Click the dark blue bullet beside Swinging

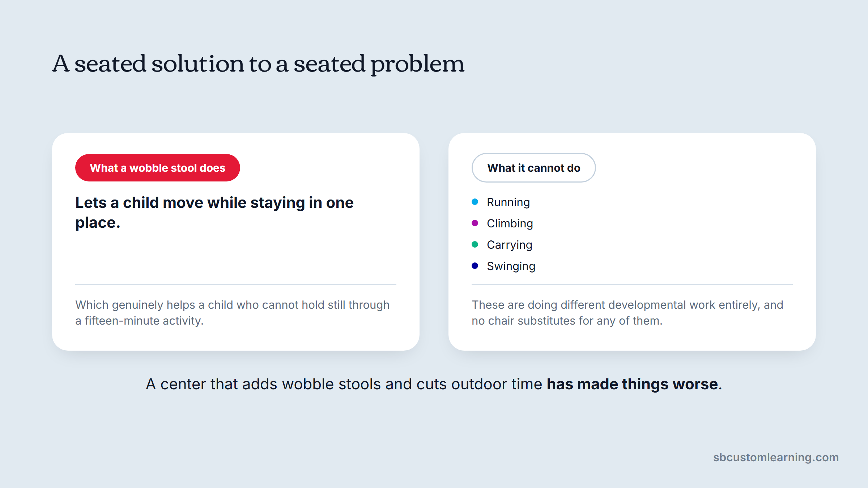coord(475,266)
